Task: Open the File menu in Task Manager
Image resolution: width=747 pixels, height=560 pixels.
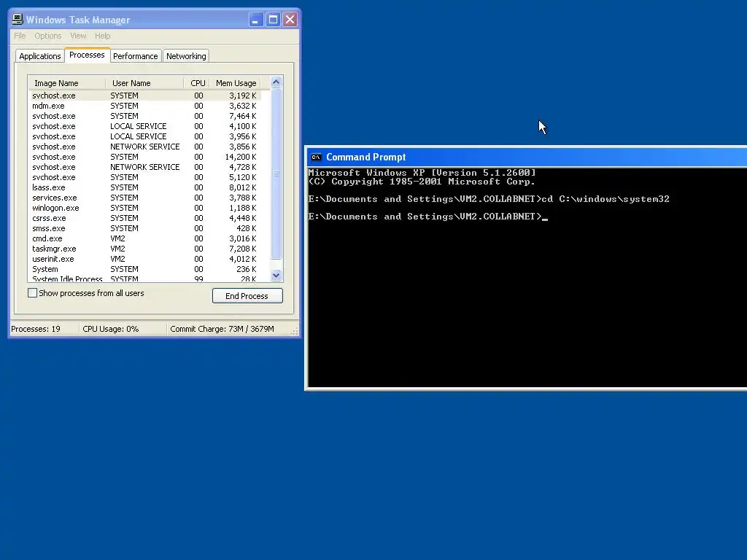Action: pyautogui.click(x=20, y=36)
